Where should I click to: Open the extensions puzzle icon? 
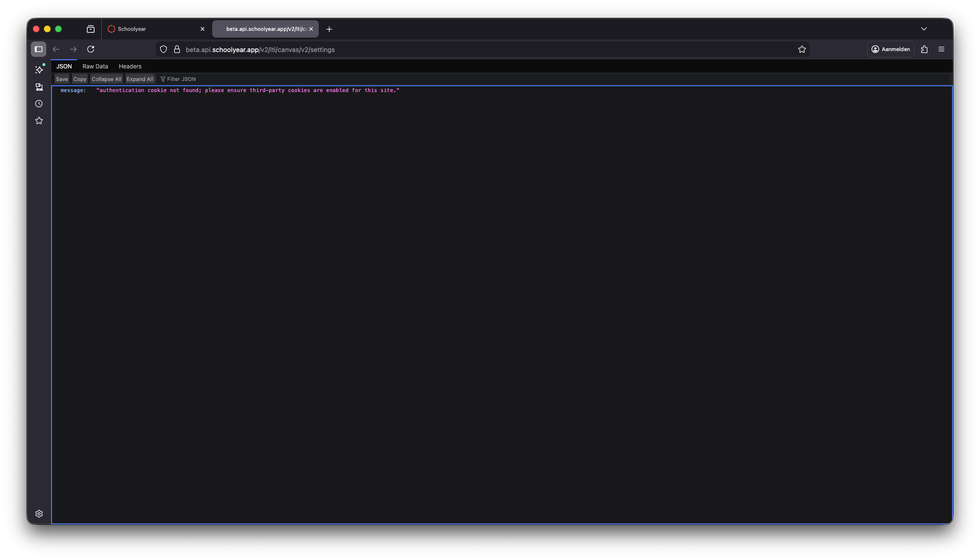[924, 49]
